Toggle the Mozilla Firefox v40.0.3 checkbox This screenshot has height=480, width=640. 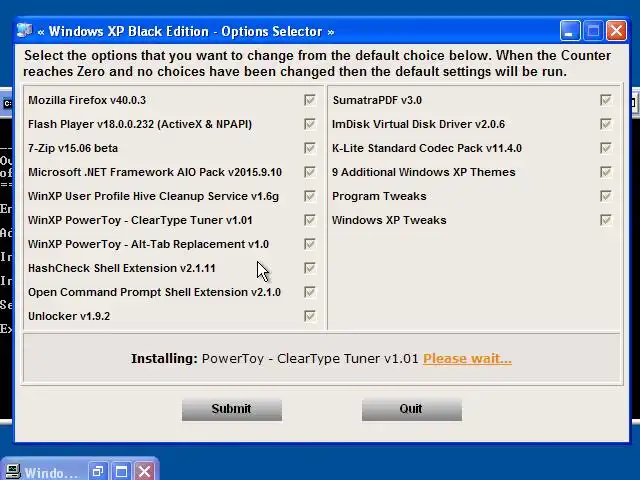(310, 100)
